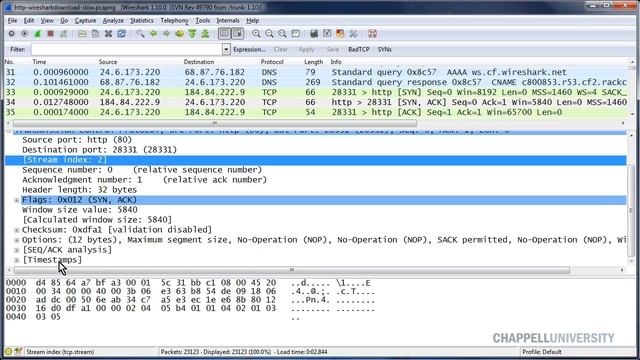Close this capture file (X icon)
The width and height of the screenshot is (640, 360).
(108, 34)
